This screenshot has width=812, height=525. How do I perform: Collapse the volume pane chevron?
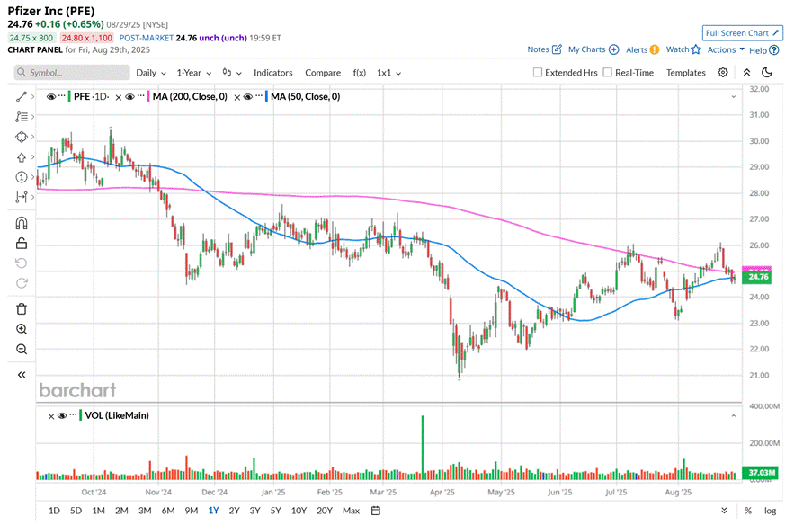[733, 415]
